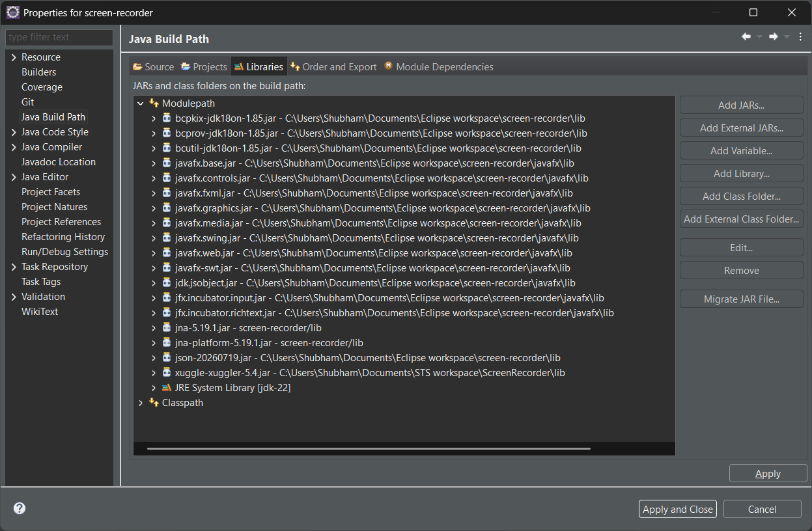Click the Classpath node icon
Viewport: 812px width, 531px height.
(x=154, y=403)
